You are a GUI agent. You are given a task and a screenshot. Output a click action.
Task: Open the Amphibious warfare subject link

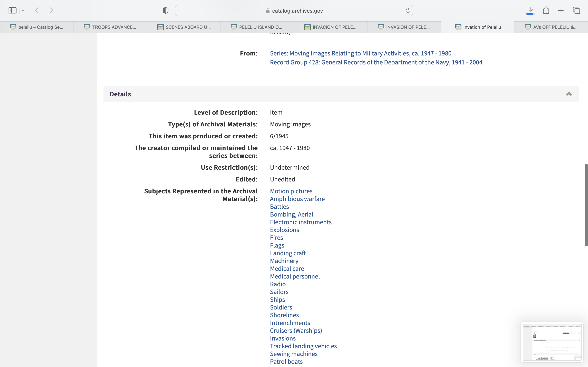[297, 199]
